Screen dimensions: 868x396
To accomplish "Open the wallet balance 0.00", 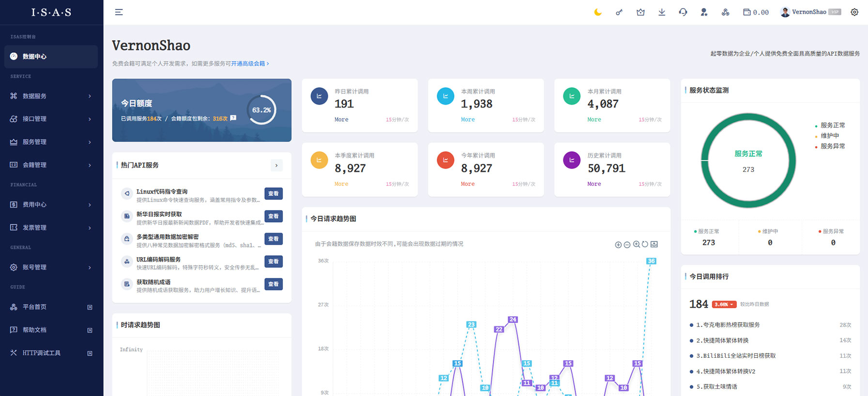I will pyautogui.click(x=756, y=12).
